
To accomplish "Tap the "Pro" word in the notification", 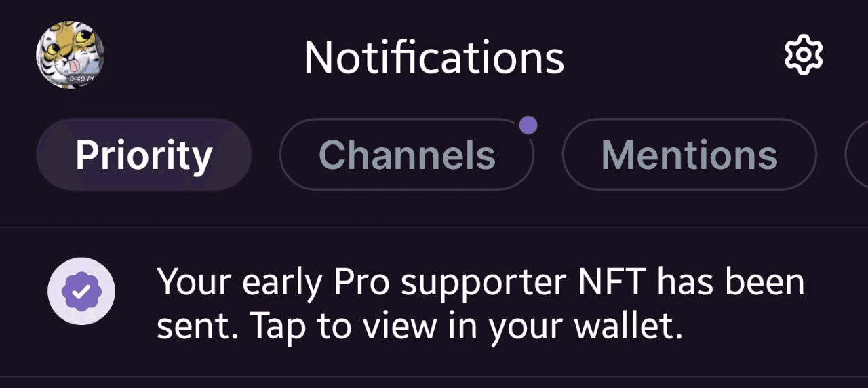I will pyautogui.click(x=361, y=281).
